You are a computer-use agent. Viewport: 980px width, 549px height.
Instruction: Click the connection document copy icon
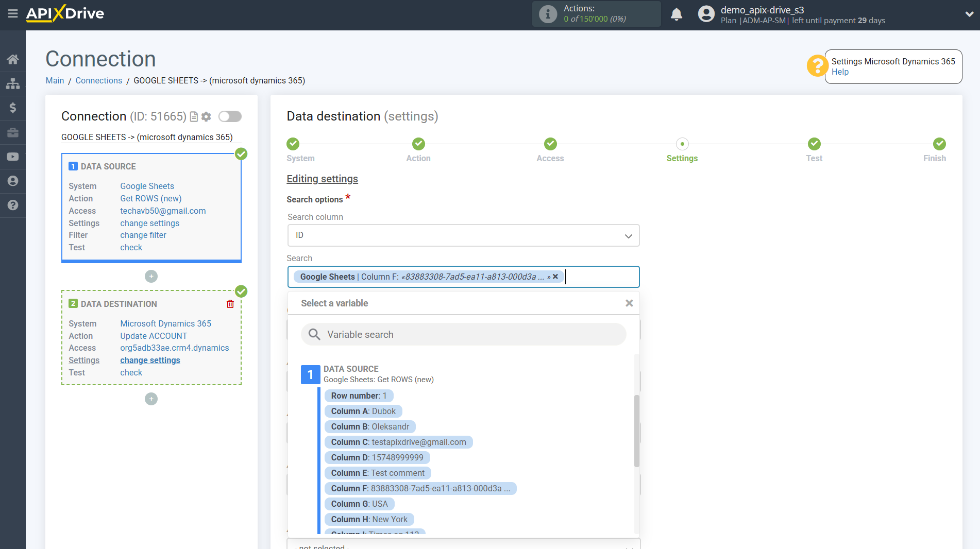click(x=194, y=117)
